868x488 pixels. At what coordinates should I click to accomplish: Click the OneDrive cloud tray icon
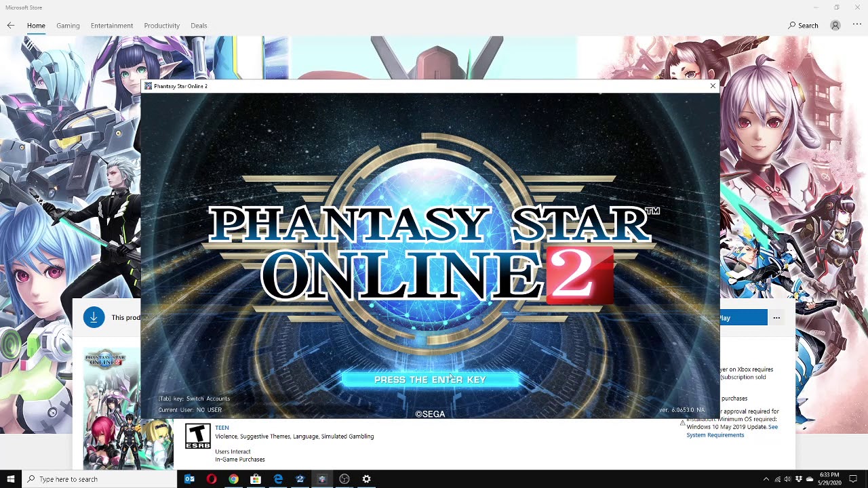click(x=809, y=479)
